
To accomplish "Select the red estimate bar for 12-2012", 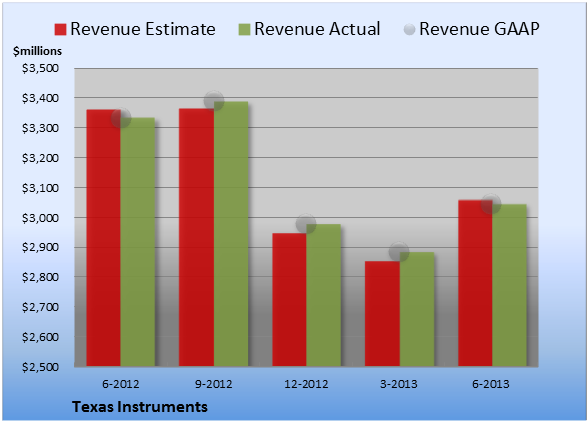I will 290,300.
